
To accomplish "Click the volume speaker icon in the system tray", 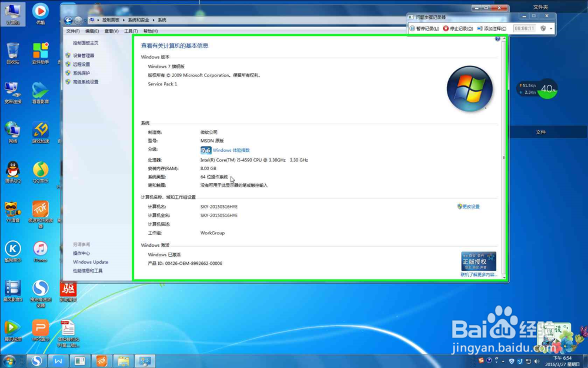I will pos(537,362).
